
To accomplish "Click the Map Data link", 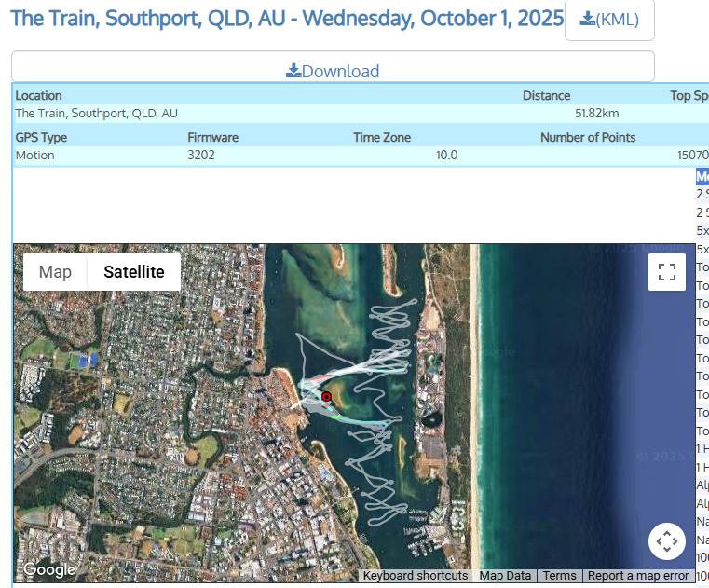I will pos(505,576).
